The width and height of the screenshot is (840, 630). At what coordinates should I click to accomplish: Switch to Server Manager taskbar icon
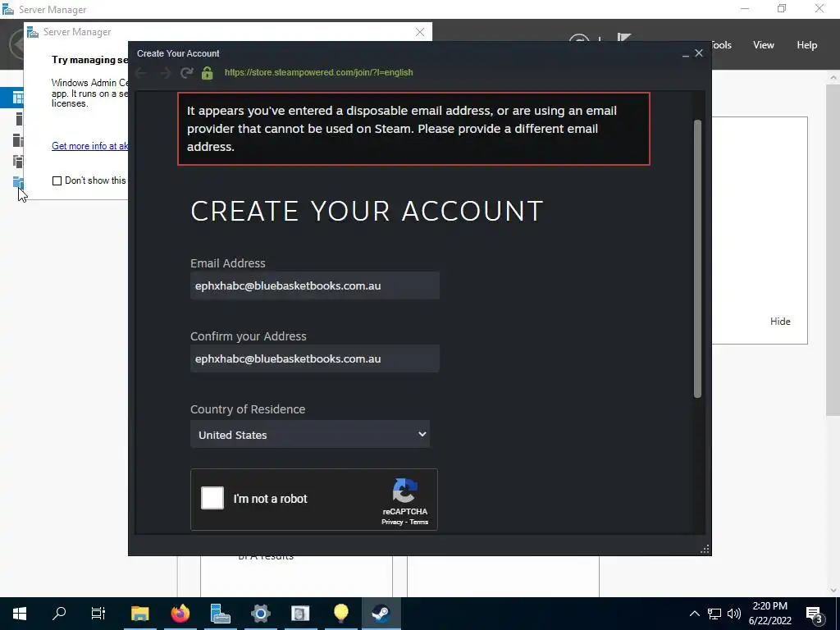click(x=220, y=614)
